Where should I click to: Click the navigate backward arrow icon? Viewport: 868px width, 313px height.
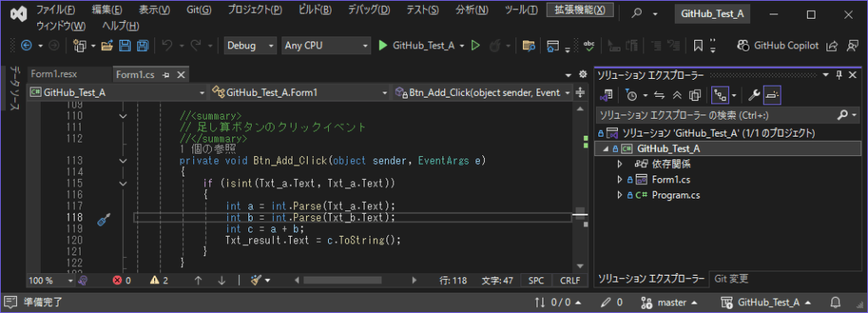(x=26, y=46)
